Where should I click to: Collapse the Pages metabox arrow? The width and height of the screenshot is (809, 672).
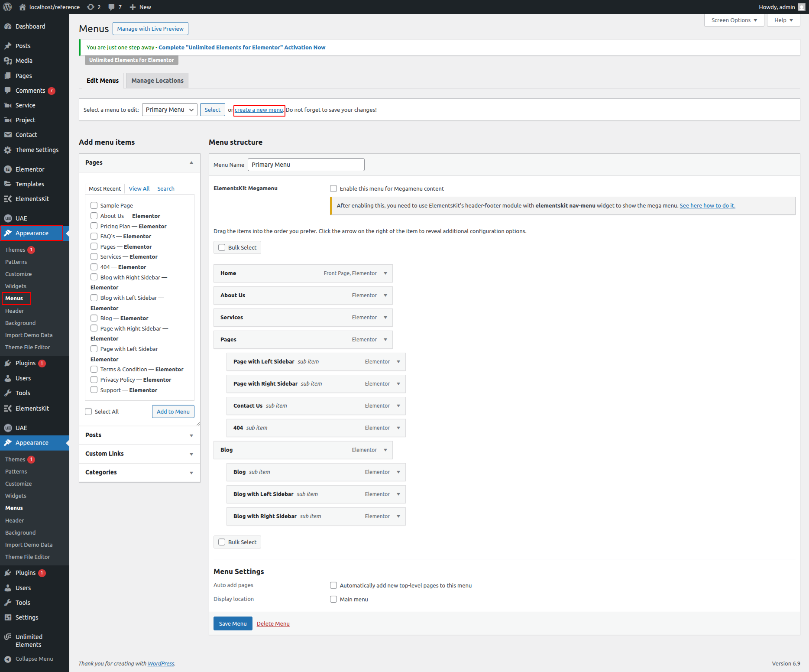191,162
